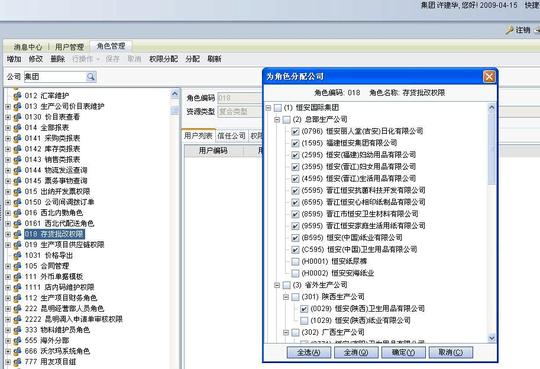Image resolution: width=540 pixels, height=369 pixels.
Task: Switch to the 用户管理 tab
Action: (x=69, y=47)
